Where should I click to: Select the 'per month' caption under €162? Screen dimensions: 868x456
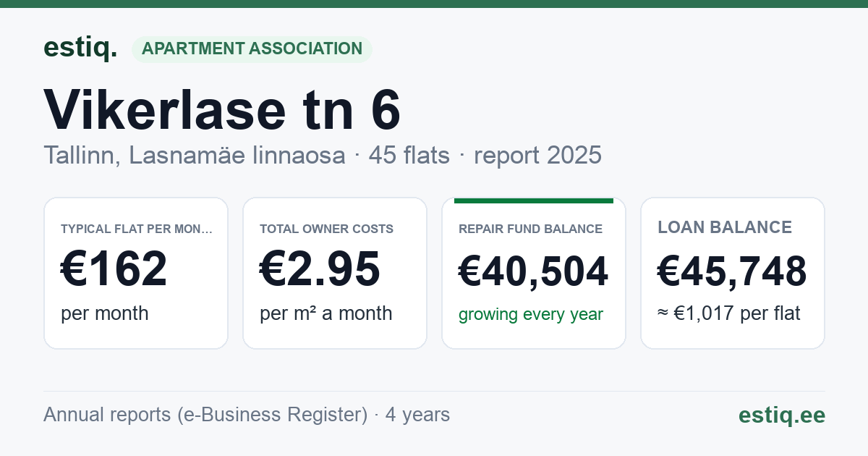tap(105, 313)
